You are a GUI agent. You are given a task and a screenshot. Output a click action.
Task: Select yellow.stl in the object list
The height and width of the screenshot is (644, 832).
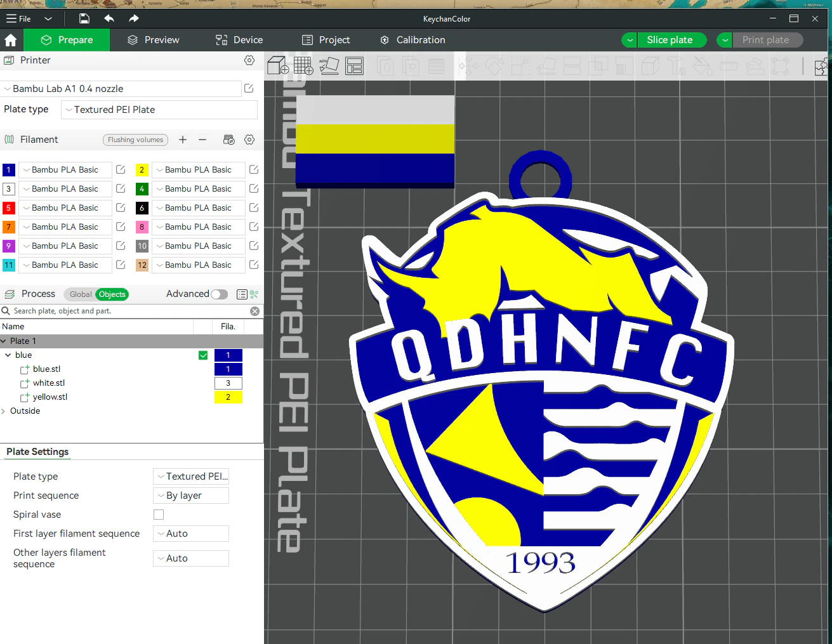pyautogui.click(x=50, y=397)
